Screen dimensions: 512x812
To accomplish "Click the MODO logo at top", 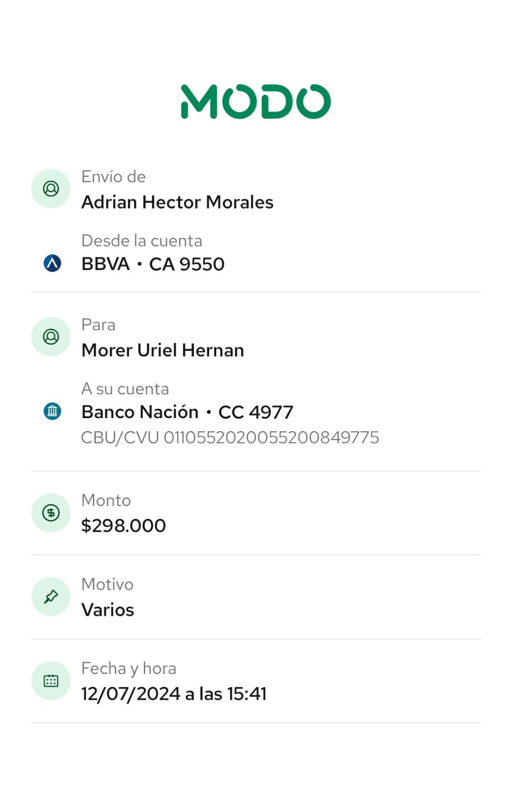I will 256,101.
